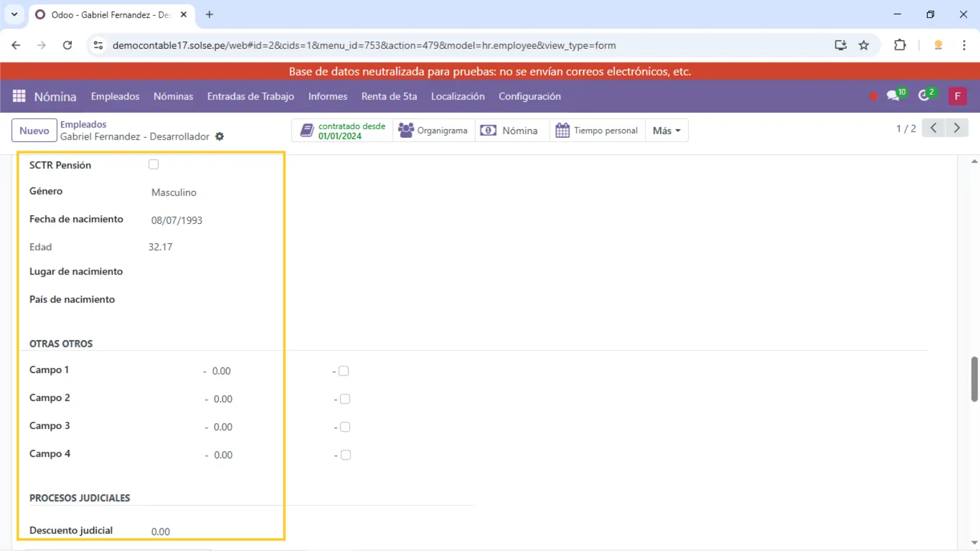Viewport: 980px width, 551px height.
Task: Open the Nóminas menu
Action: coord(173,96)
